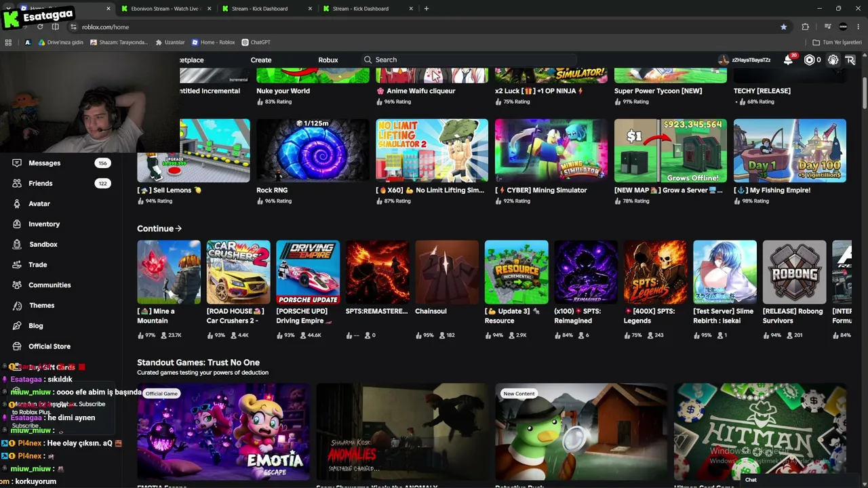Open the Friends sidebar icon
This screenshot has width=868, height=488.
click(16, 184)
